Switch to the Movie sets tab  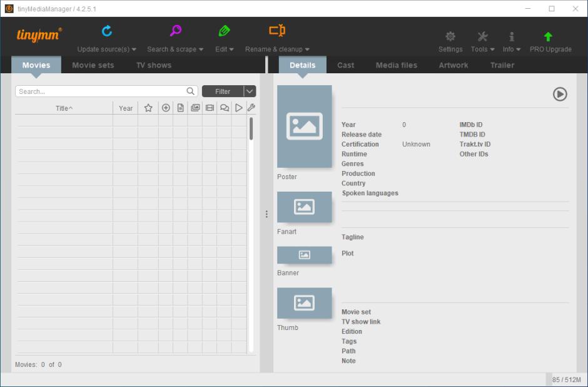(93, 65)
